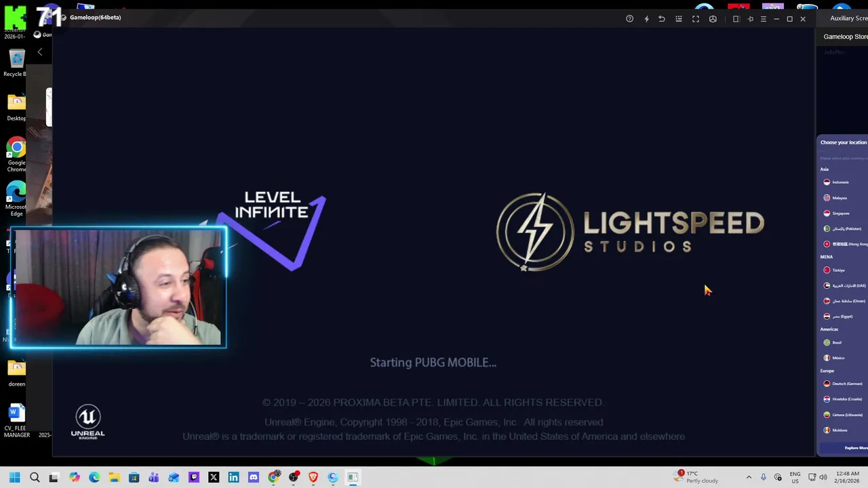
Task: Choose Deutsch (German) in Europe list
Action: click(x=843, y=384)
